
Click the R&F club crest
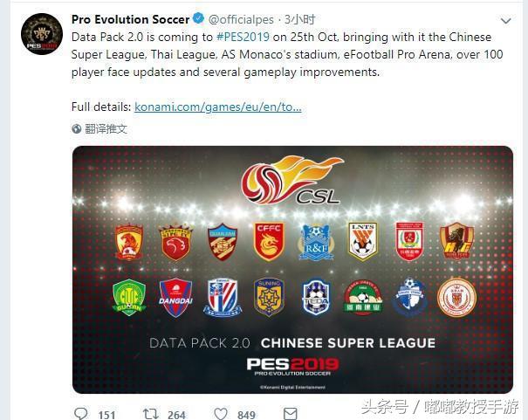(316, 243)
